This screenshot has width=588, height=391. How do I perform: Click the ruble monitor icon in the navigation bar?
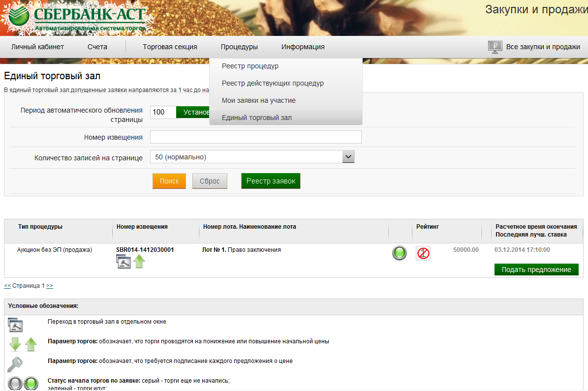tap(495, 47)
